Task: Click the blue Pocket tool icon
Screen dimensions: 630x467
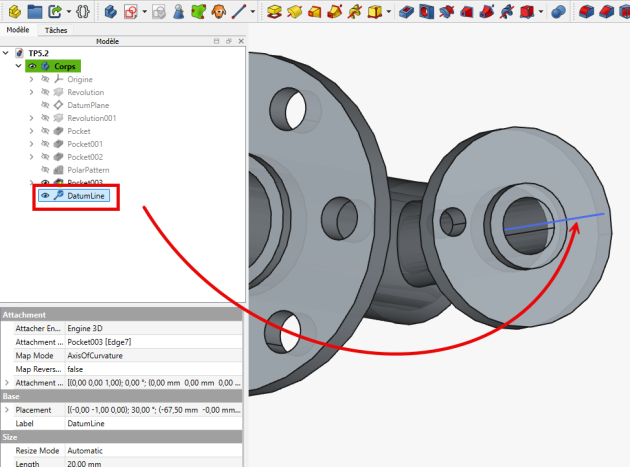Action: (405, 12)
